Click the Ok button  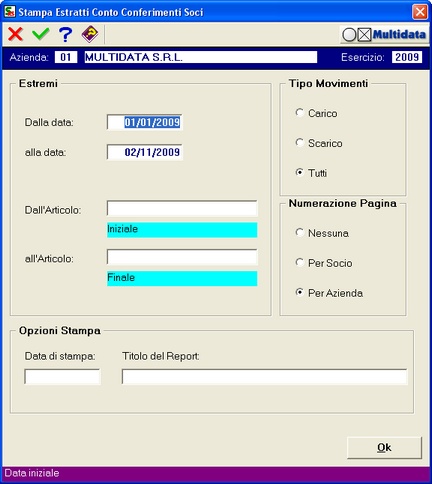coord(384,448)
